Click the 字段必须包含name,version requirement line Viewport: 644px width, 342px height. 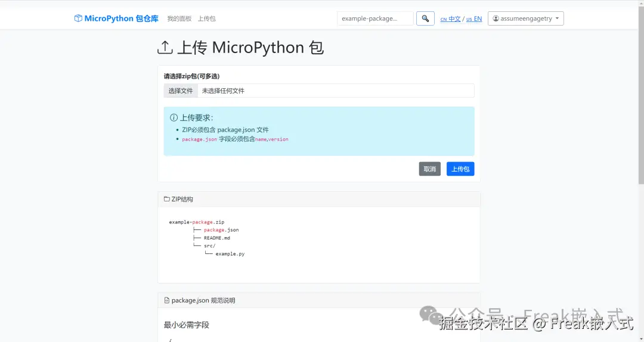(236, 139)
